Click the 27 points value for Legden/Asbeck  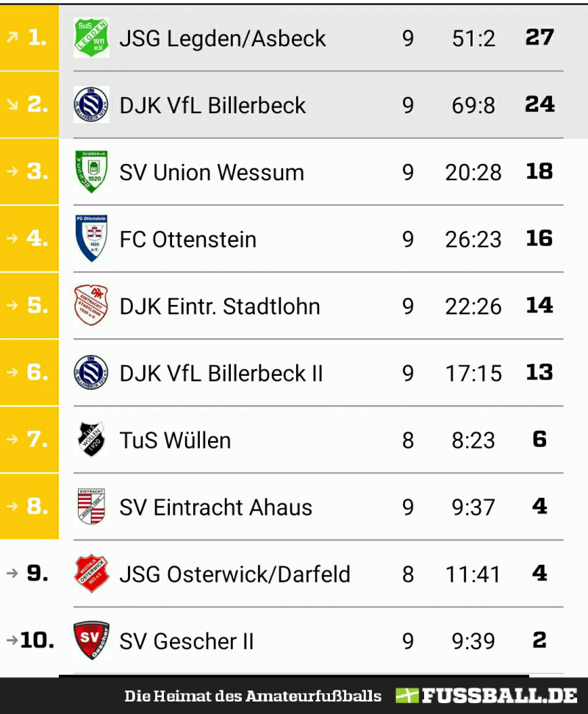point(539,38)
